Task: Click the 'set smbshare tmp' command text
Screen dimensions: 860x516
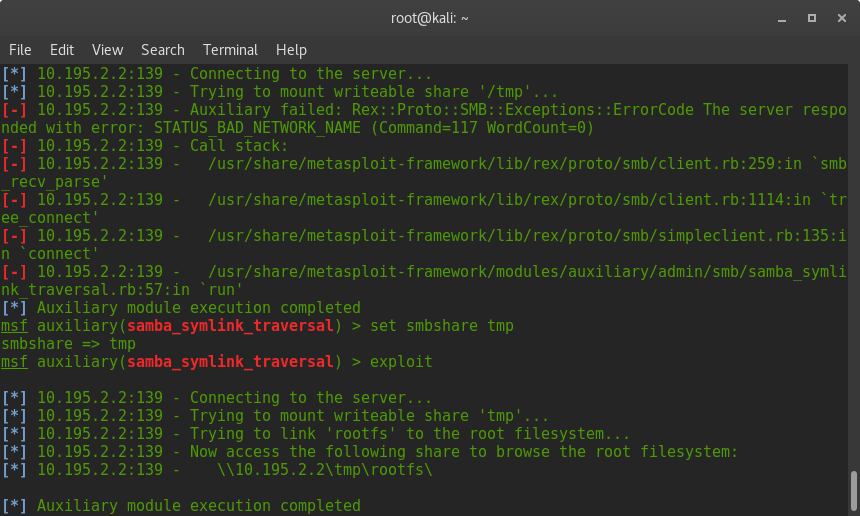Action: click(442, 326)
